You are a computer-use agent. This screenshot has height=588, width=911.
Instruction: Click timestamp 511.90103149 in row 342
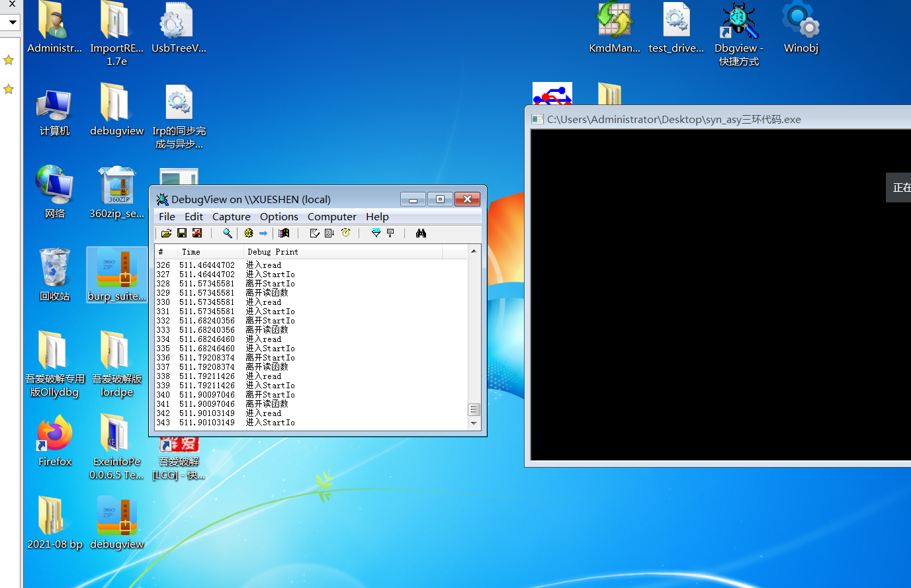[207, 413]
